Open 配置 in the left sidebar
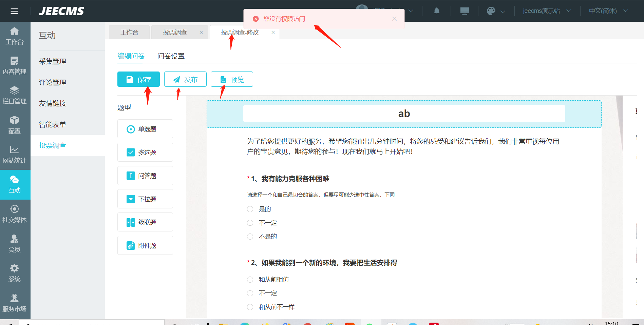644x325 pixels. click(15, 125)
